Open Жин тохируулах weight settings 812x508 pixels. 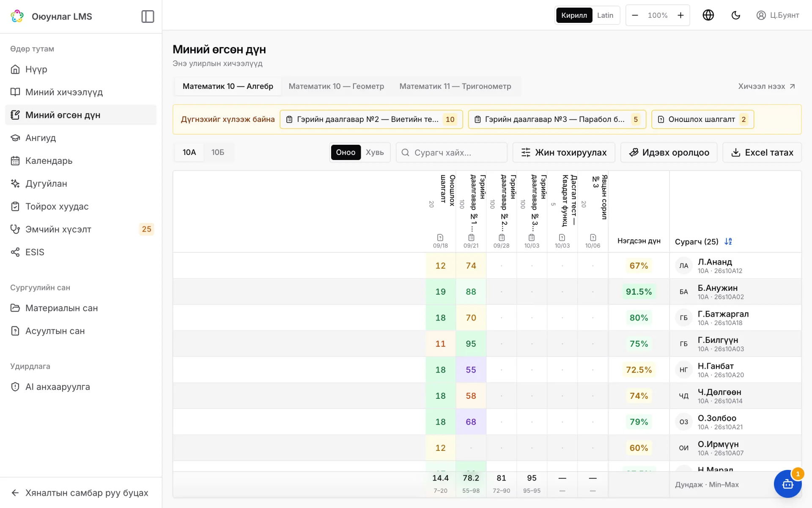tap(564, 152)
